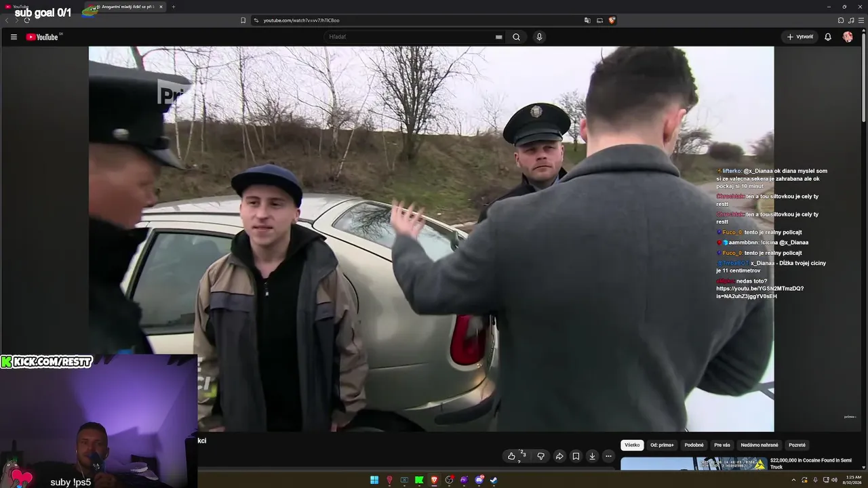Select the 'Podobné' filter chip
This screenshot has width=868, height=488.
pos(694,445)
